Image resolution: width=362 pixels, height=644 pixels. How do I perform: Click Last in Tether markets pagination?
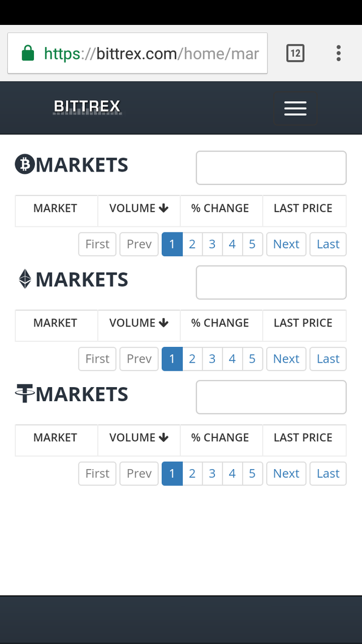pyautogui.click(x=328, y=474)
